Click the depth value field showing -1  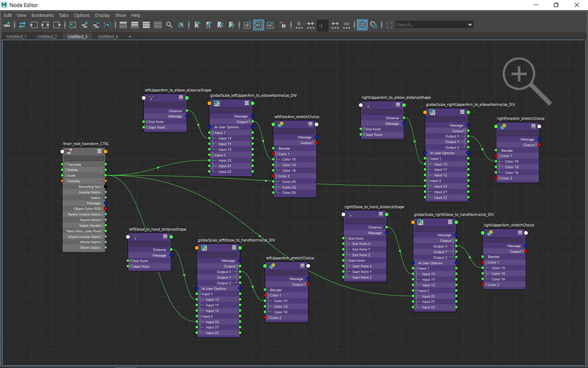322,25
